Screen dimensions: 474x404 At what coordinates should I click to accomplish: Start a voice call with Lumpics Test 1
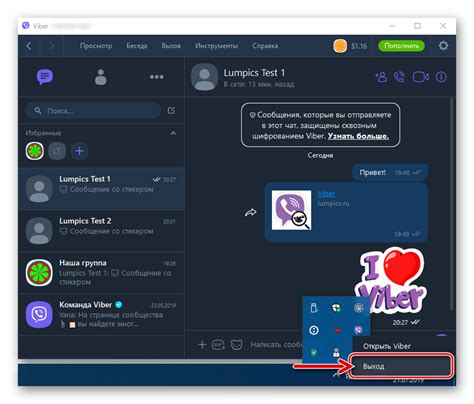click(399, 77)
